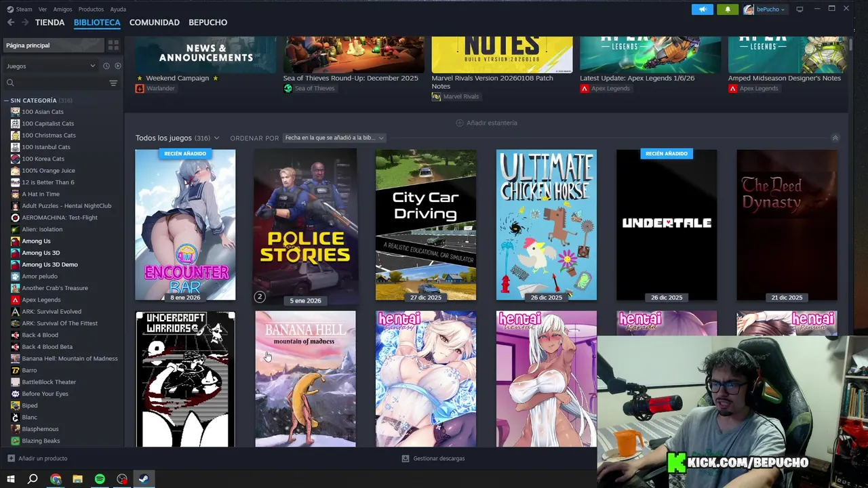
Task: Click the library search magnifier
Action: tap(10, 83)
